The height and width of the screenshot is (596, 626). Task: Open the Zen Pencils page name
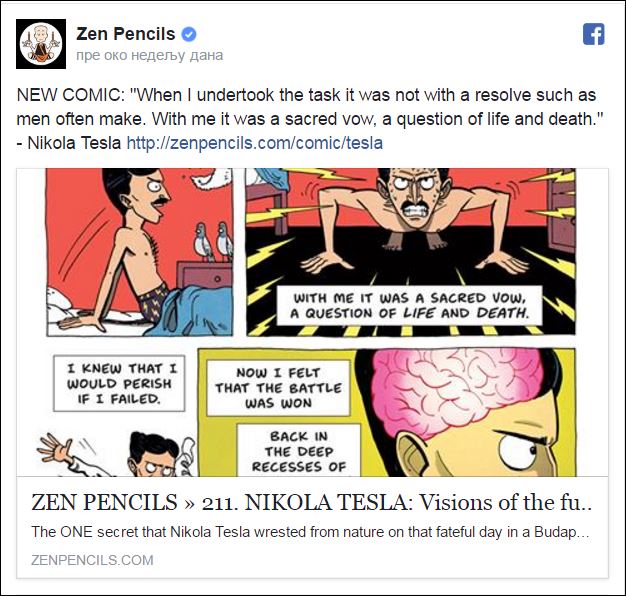click(x=126, y=34)
